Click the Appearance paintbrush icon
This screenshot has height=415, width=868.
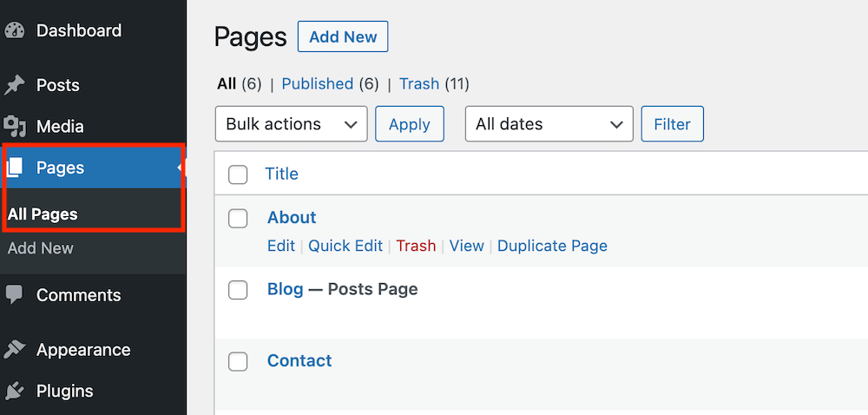pyautogui.click(x=15, y=350)
